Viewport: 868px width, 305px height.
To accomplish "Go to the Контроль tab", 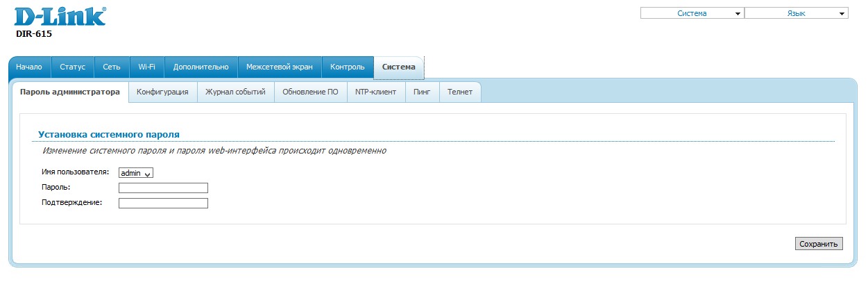I will click(x=348, y=67).
